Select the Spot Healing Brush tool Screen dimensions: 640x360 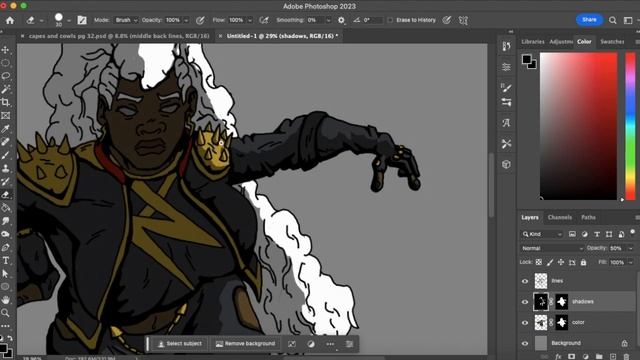click(6, 142)
